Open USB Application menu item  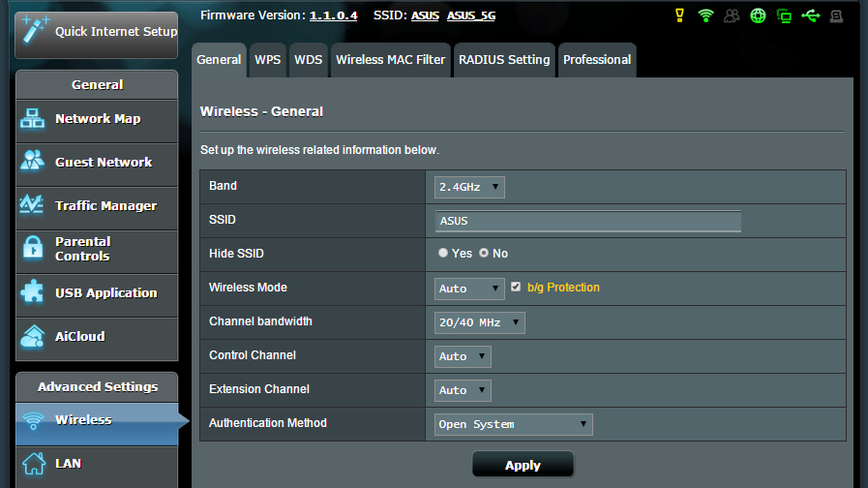tap(97, 295)
